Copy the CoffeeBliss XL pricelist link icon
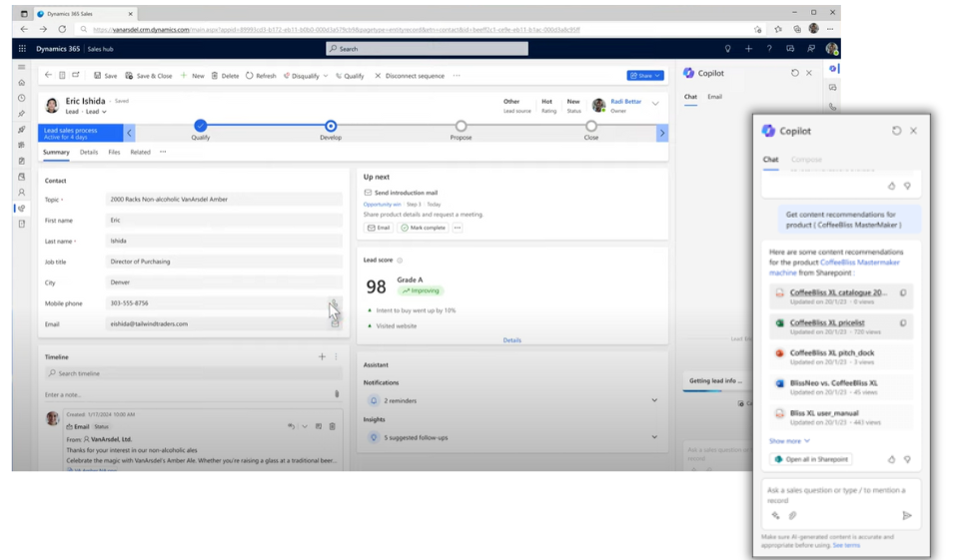959x560 pixels. 903,322
